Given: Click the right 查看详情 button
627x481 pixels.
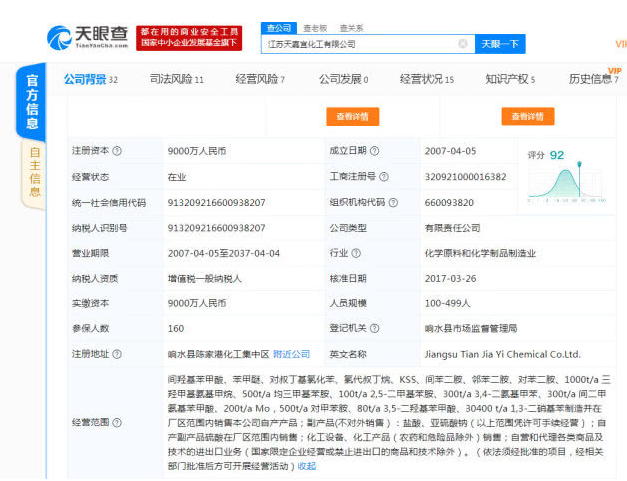Looking at the screenshot, I should click(x=528, y=116).
